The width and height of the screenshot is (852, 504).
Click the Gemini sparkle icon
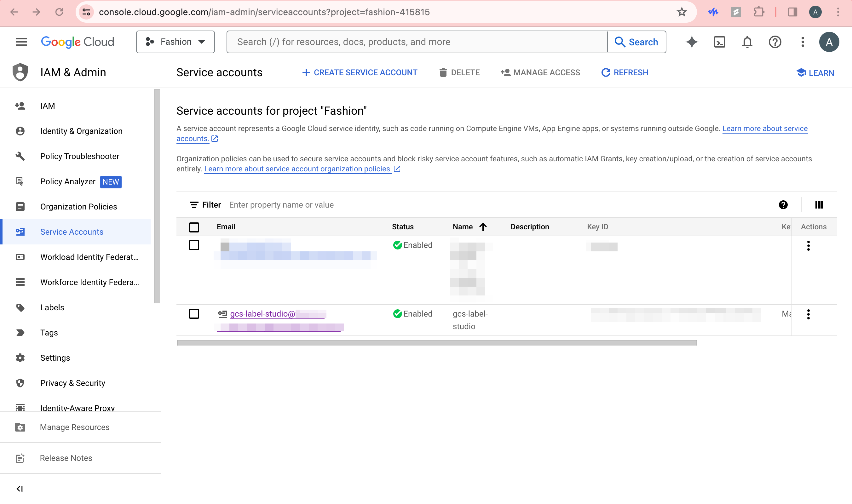pyautogui.click(x=692, y=42)
